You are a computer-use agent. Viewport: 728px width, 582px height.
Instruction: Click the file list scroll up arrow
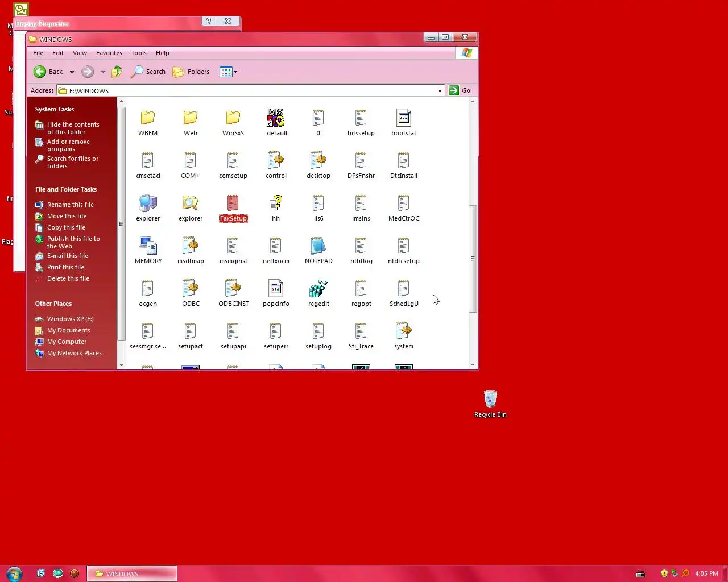(473, 102)
